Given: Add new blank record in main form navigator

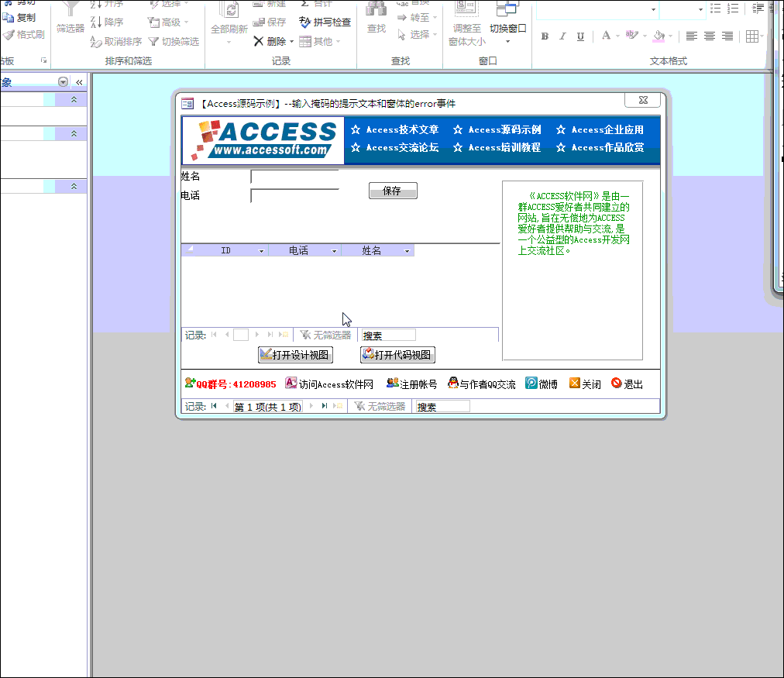Looking at the screenshot, I should click(x=338, y=406).
